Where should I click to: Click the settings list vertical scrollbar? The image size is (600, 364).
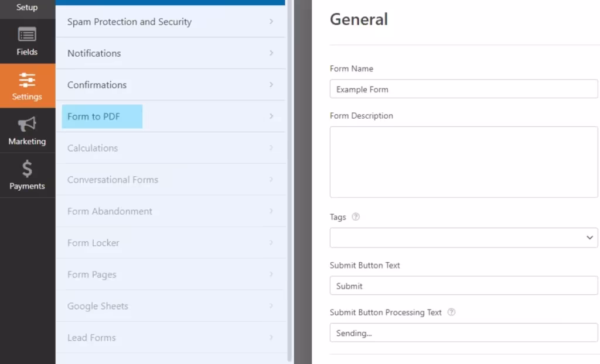click(x=289, y=176)
